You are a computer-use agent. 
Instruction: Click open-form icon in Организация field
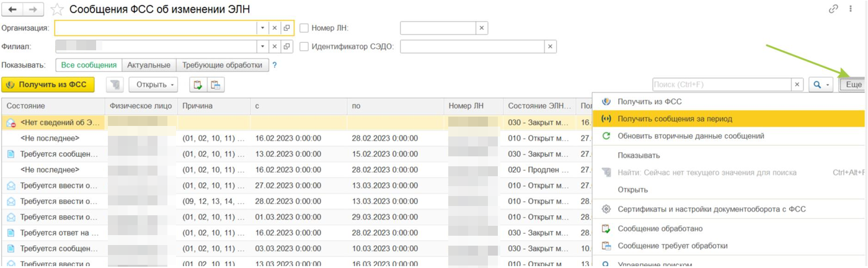tap(286, 28)
